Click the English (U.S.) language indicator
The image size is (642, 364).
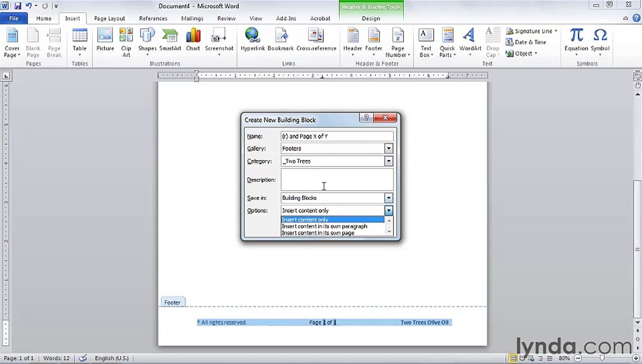[111, 358]
